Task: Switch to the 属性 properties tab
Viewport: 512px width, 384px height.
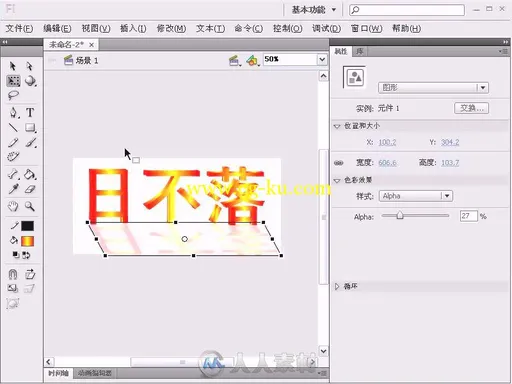Action: pos(341,51)
